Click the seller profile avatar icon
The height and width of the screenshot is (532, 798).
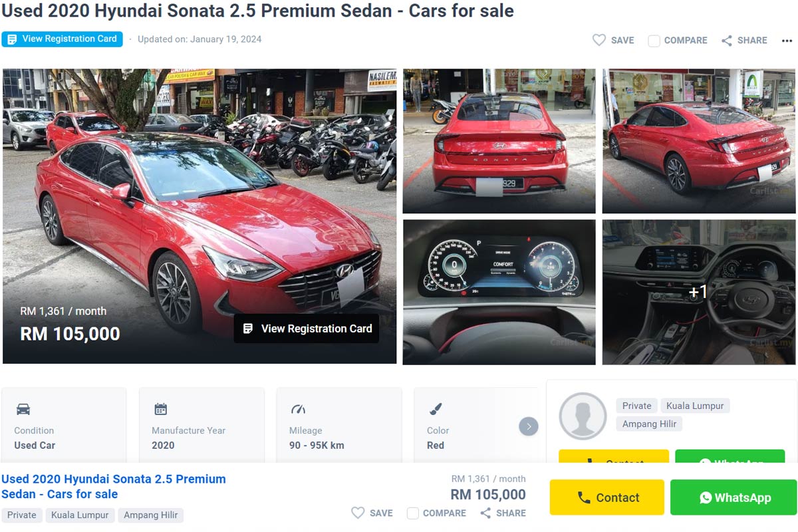pyautogui.click(x=583, y=416)
